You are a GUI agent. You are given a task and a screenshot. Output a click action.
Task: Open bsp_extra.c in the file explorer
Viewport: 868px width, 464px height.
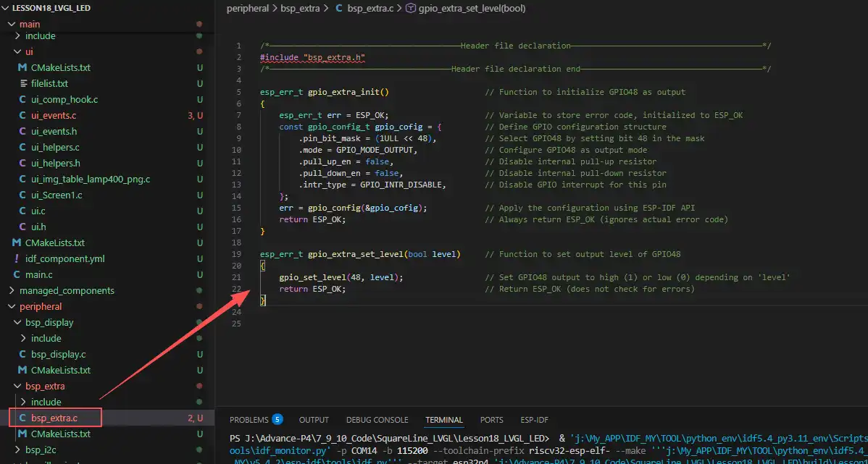point(54,418)
